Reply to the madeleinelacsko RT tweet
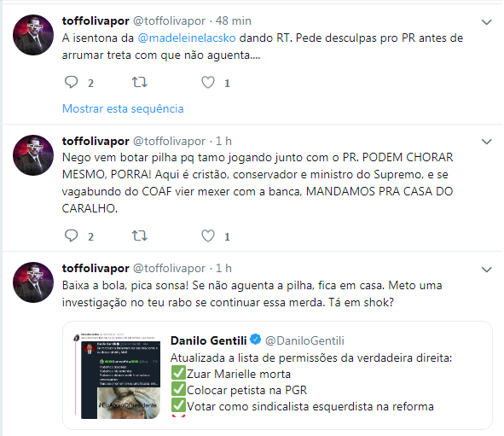Image resolution: width=504 pixels, height=436 pixels. click(x=71, y=82)
